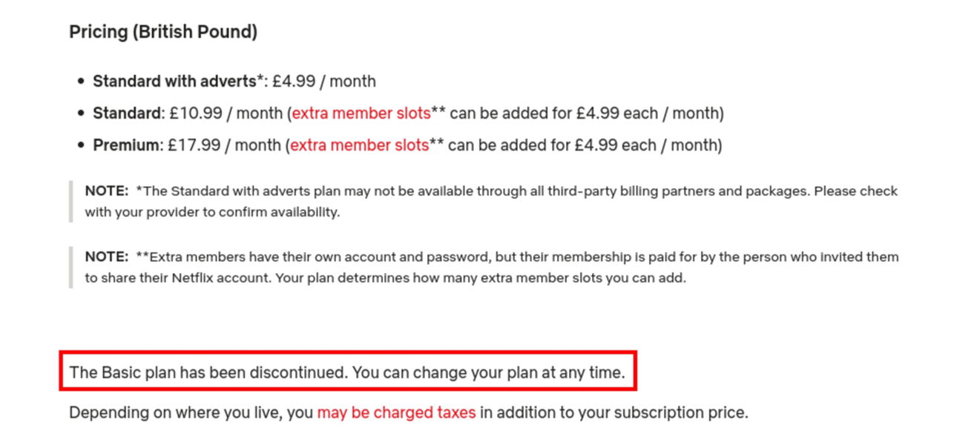Open extra member slots link on Standard line

click(361, 113)
